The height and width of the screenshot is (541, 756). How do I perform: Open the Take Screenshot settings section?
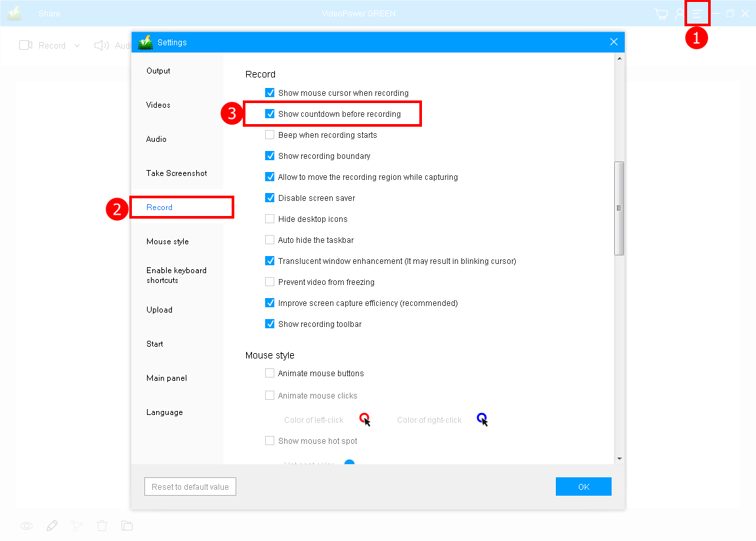pyautogui.click(x=176, y=173)
